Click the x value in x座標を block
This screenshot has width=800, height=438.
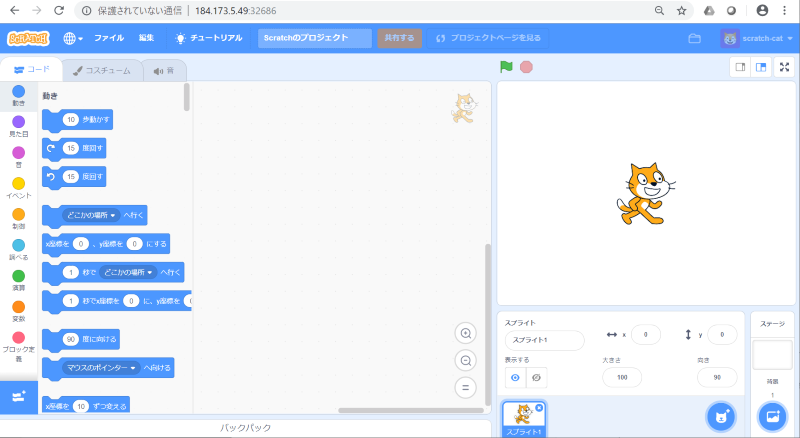tap(81, 244)
